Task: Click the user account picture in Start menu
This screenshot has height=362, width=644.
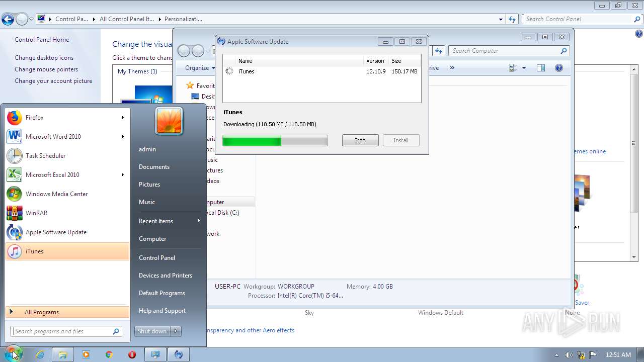Action: tap(169, 121)
